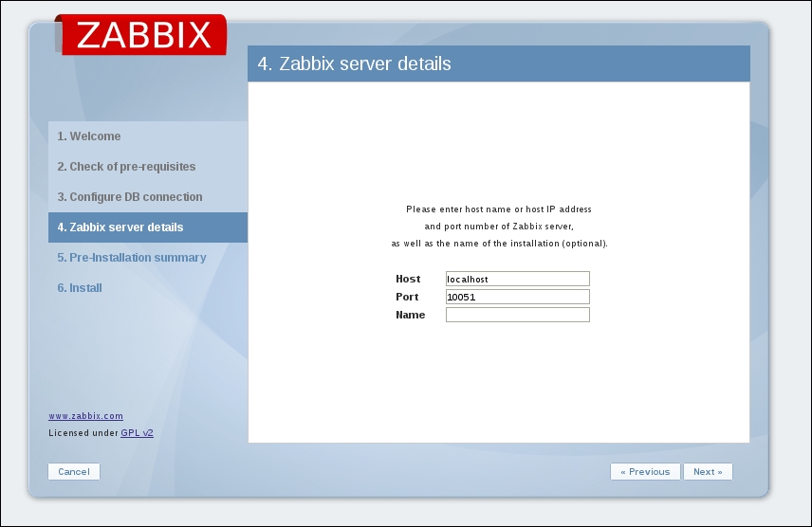Select the highlighted 'Zabbix server details' step
The image size is (812, 527).
120,227
